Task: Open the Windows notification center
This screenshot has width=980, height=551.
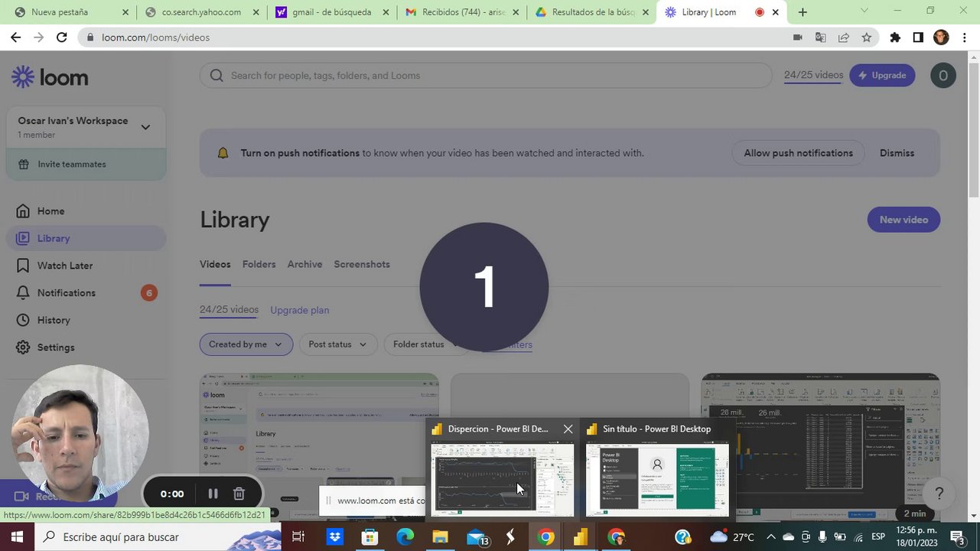Action: point(956,537)
